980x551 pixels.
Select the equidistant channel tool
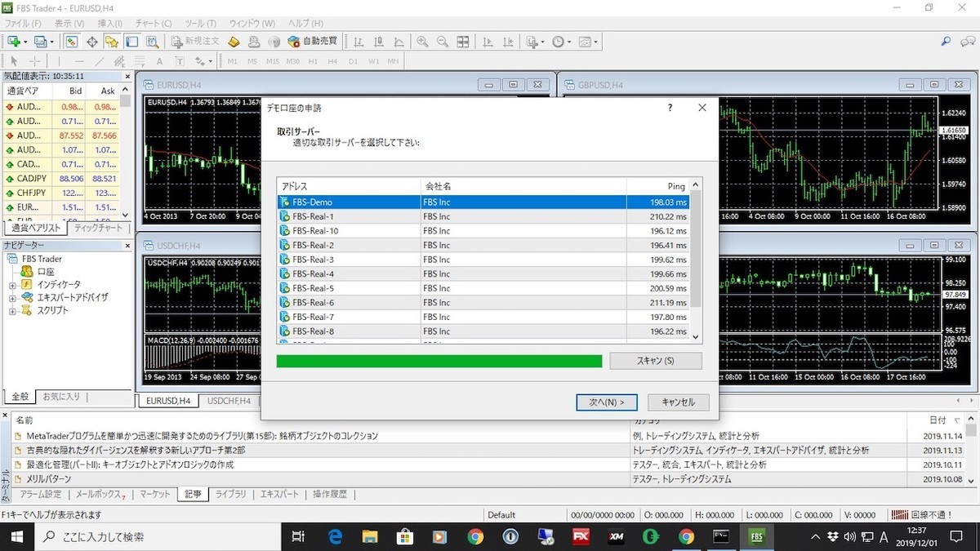tap(120, 61)
